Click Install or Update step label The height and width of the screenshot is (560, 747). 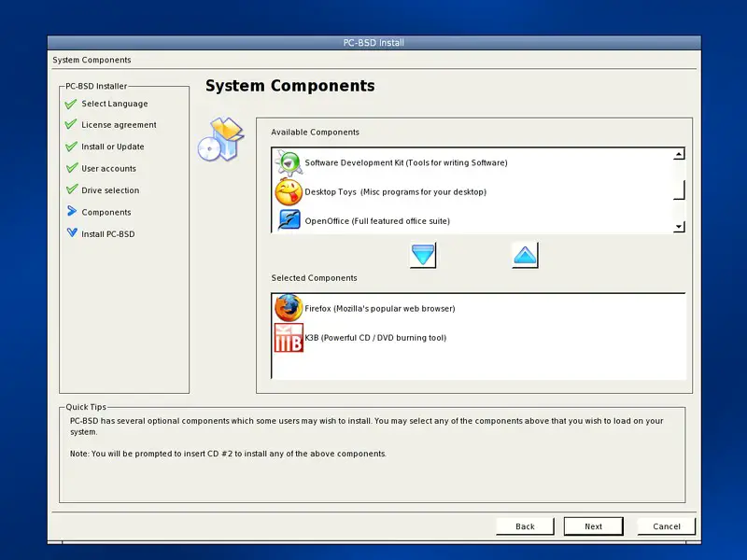(x=112, y=147)
